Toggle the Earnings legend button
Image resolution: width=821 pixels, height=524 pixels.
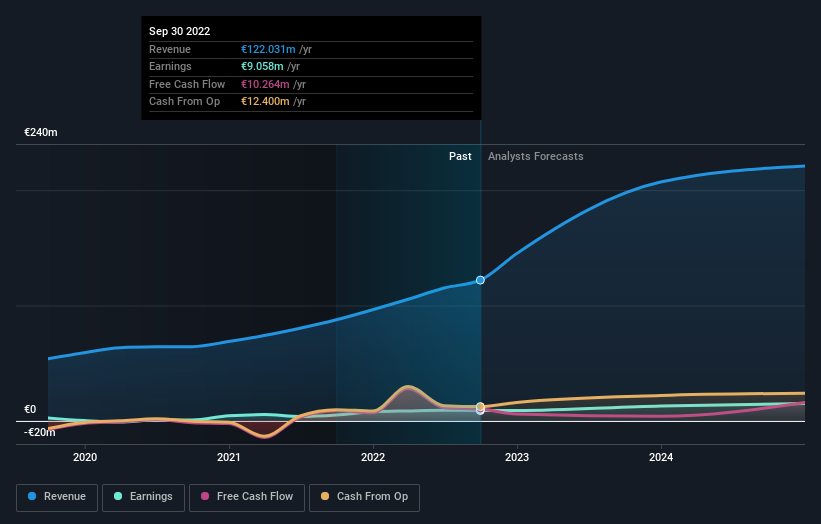[143, 497]
